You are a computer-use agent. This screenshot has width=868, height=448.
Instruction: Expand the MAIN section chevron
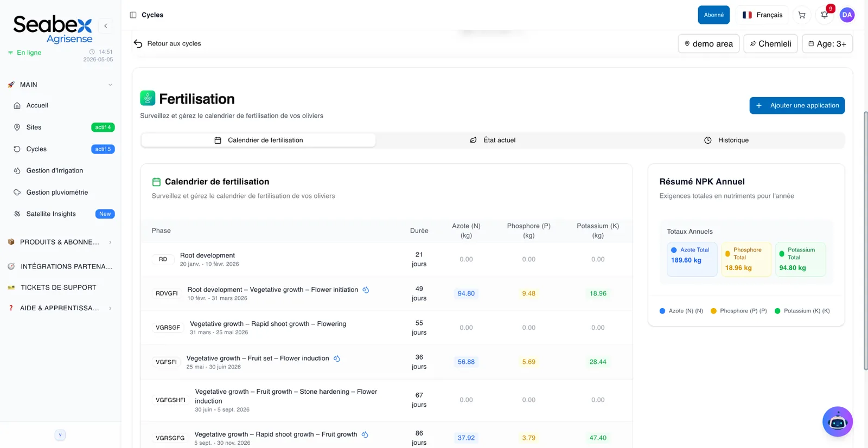click(x=110, y=85)
